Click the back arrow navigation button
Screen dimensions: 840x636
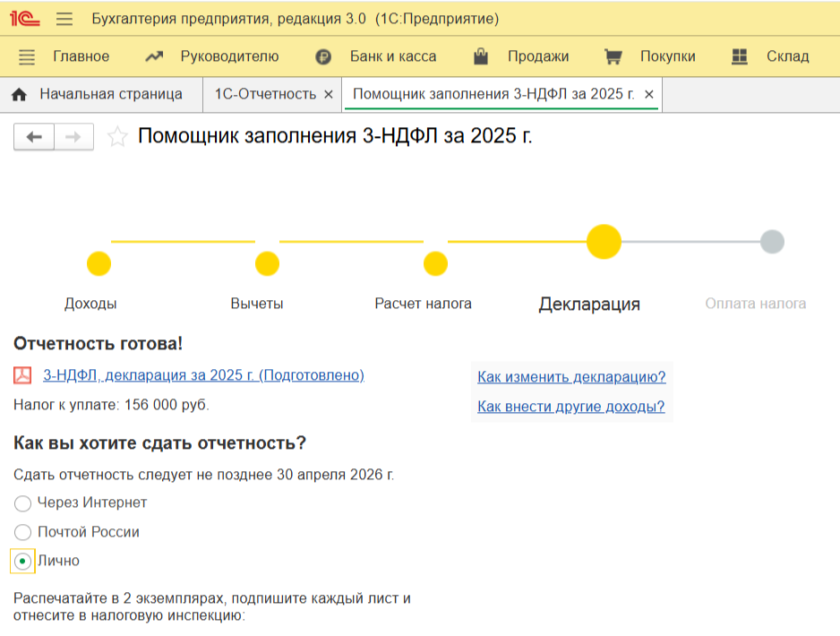[34, 137]
